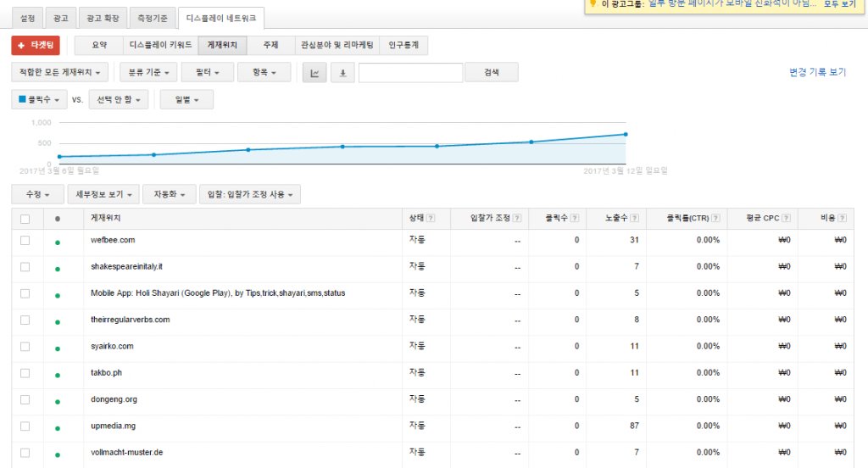This screenshot has height=468, width=868.
Task: Click the red 타겟팅 button
Action: pyautogui.click(x=36, y=46)
